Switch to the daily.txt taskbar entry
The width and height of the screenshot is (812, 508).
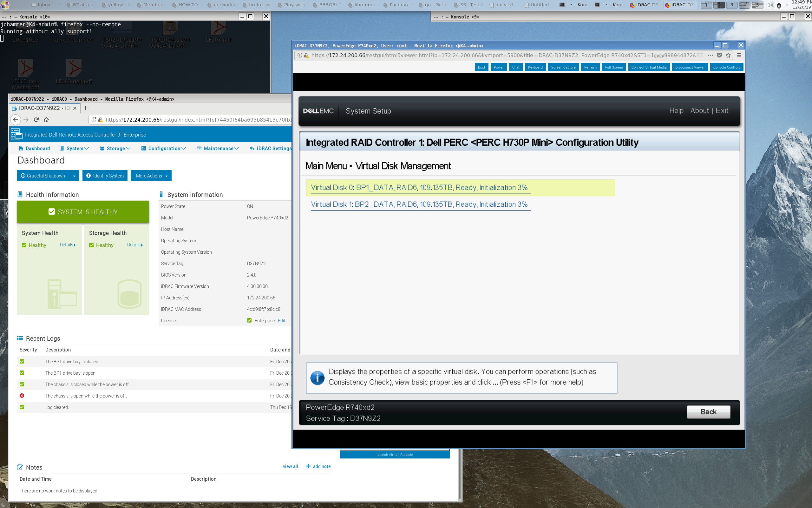click(x=503, y=5)
